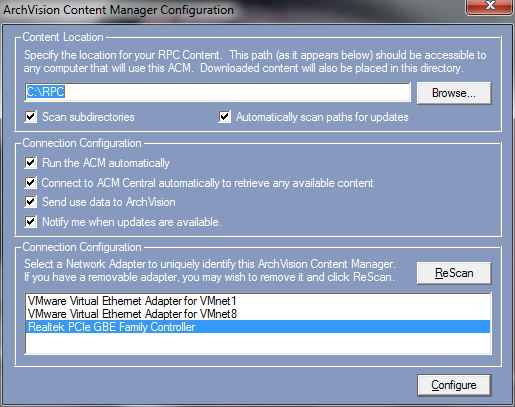
Task: Click the C:\RPC content path field
Action: click(218, 92)
